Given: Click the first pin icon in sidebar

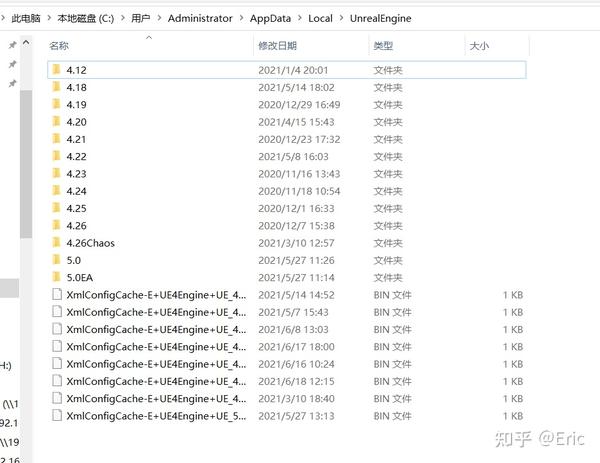Looking at the screenshot, I should (12, 45).
